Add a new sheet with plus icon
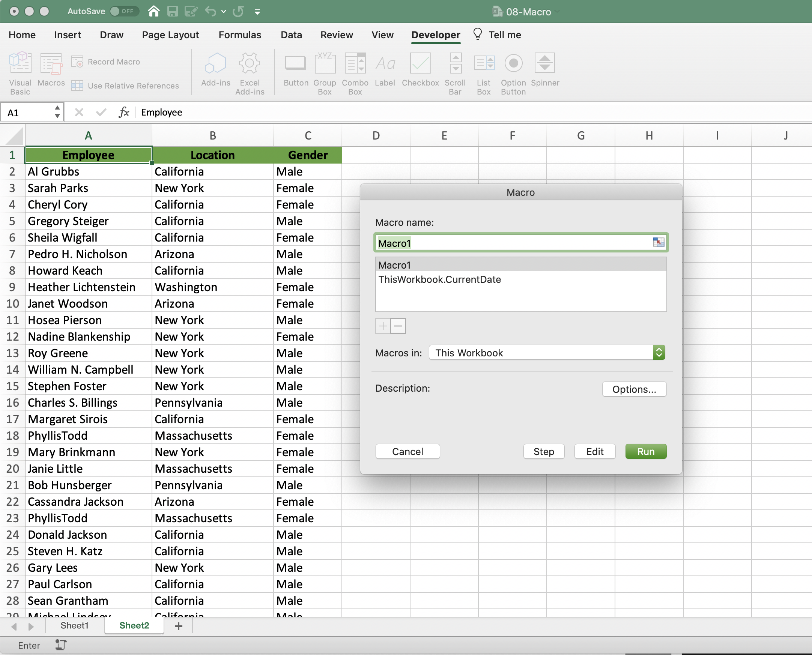Image resolution: width=812 pixels, height=655 pixels. (x=179, y=626)
